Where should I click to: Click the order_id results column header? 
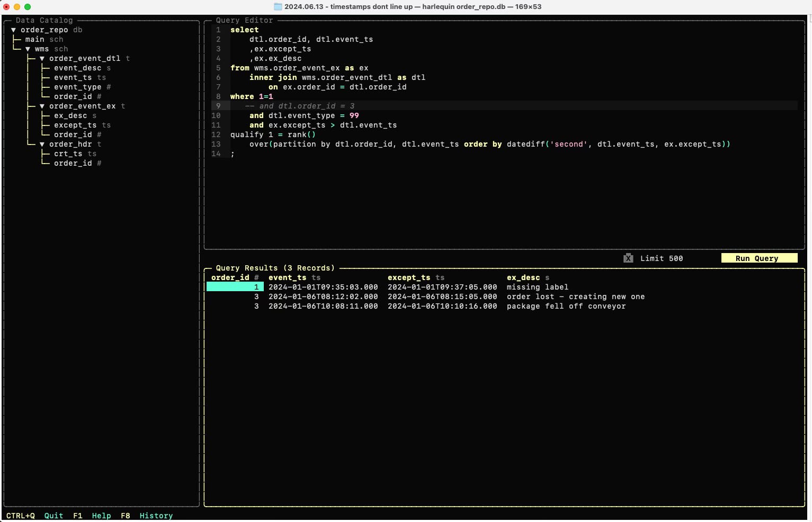pyautogui.click(x=235, y=278)
